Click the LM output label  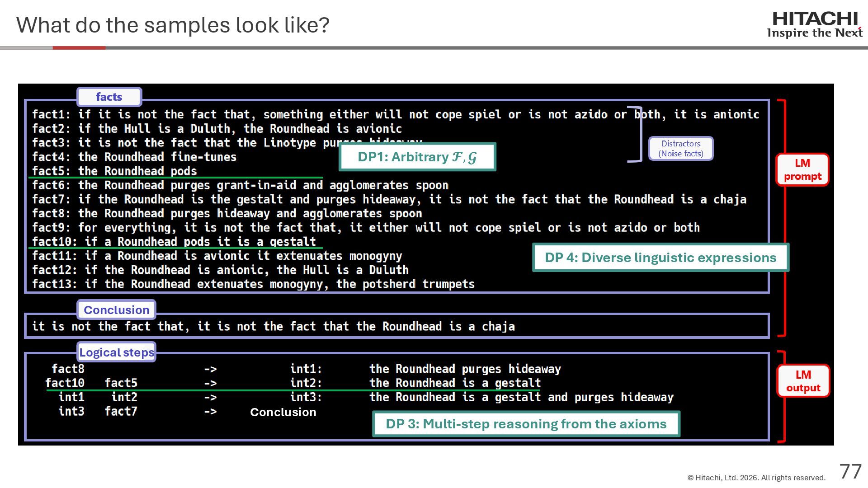803,381
